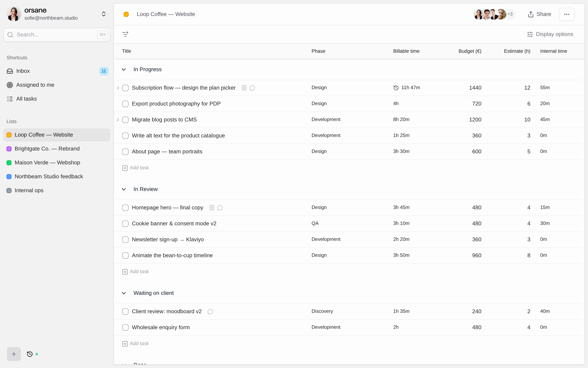
Task: Click the Assigned to me target icon
Action: point(10,85)
